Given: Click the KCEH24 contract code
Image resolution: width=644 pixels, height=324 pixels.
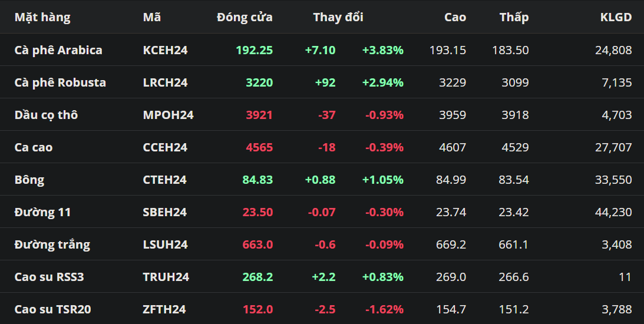Looking at the screenshot, I should tap(165, 50).
